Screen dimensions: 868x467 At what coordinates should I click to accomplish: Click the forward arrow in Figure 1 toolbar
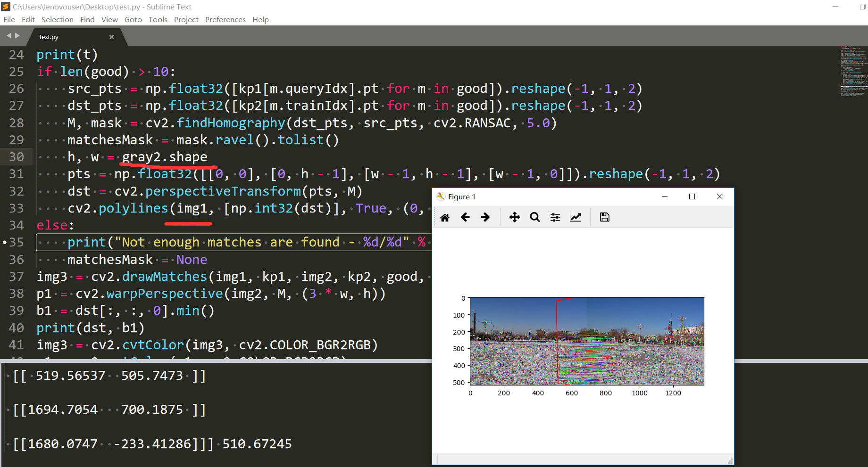485,217
